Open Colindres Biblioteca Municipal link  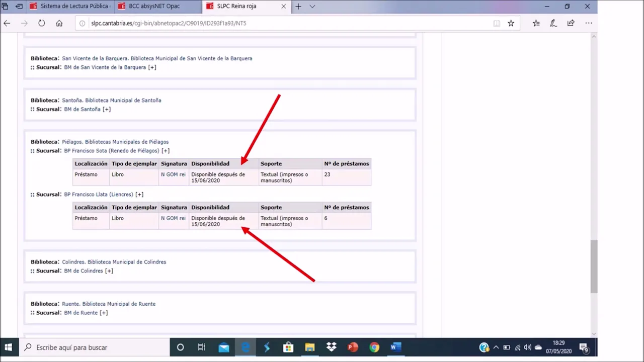pos(114,262)
